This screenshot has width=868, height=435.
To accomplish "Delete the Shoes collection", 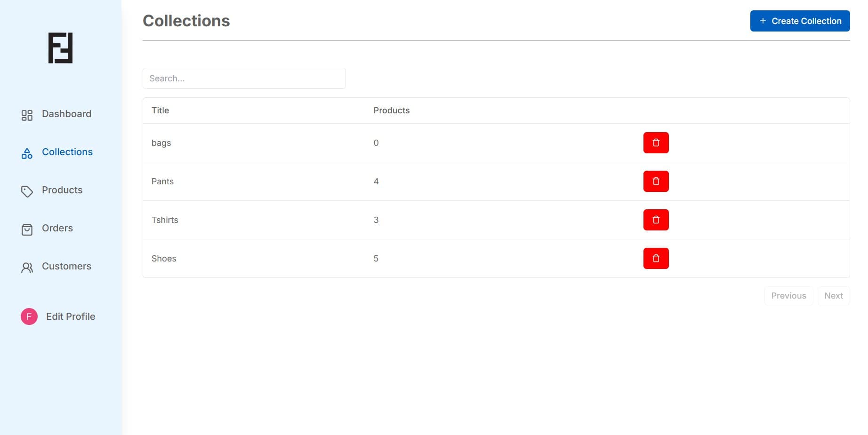I will click(656, 258).
